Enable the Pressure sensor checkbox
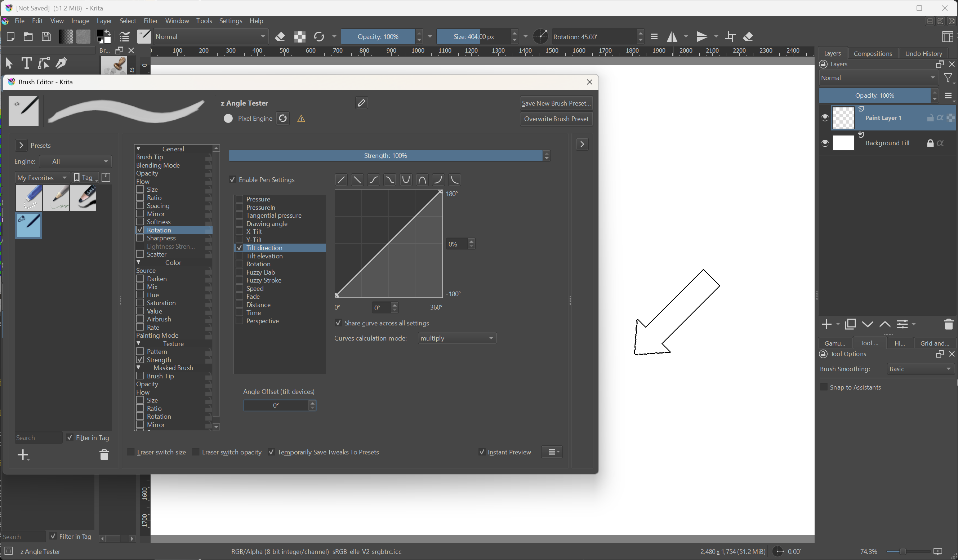This screenshot has height=560, width=958. click(240, 199)
